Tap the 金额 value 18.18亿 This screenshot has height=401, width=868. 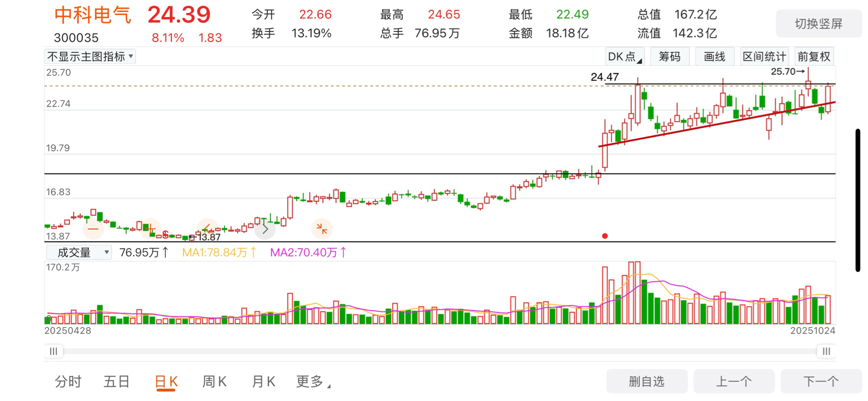567,33
